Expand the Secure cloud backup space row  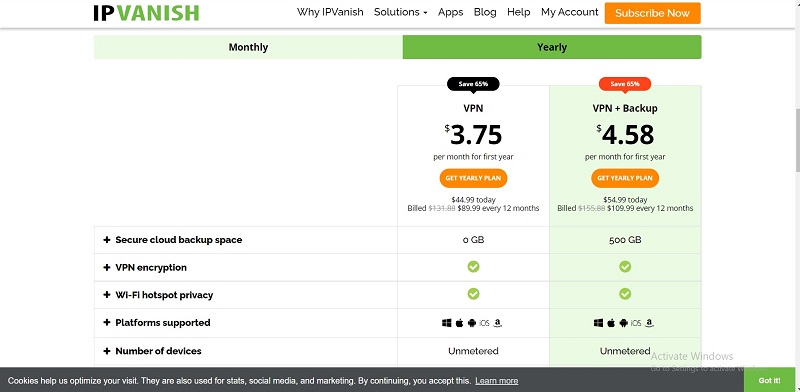(x=107, y=240)
